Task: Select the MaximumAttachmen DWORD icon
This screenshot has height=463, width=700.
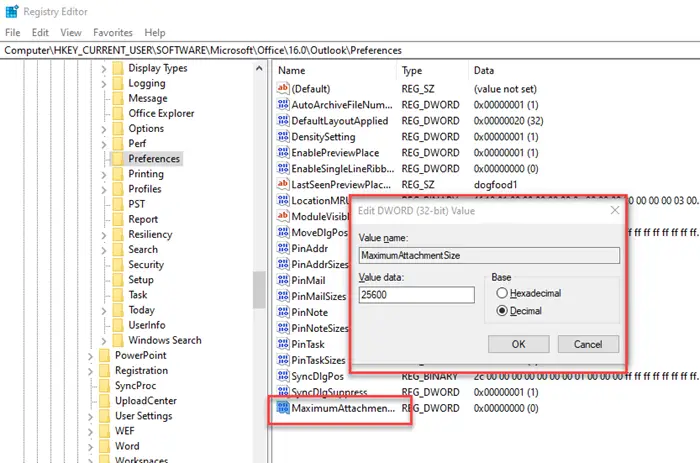Action: (283, 408)
